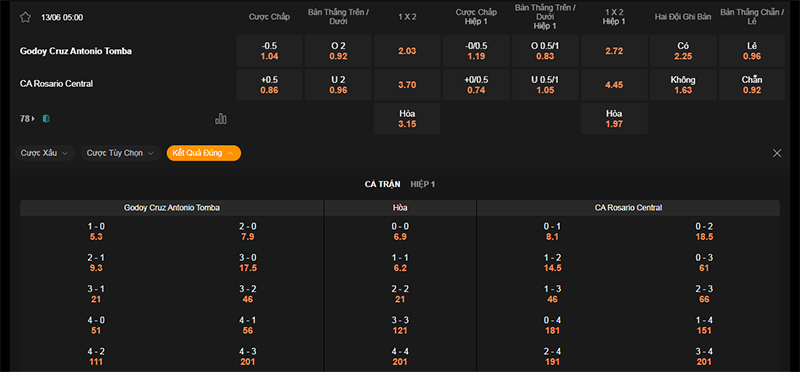This screenshot has height=372, width=800.
Task: Switch to HIỆP 1 tab
Action: pyautogui.click(x=423, y=184)
